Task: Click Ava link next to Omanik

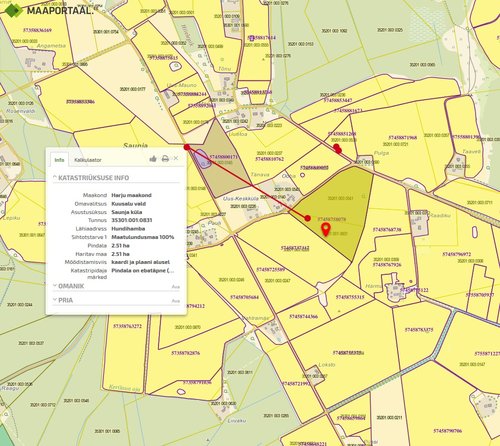Action: pyautogui.click(x=176, y=287)
